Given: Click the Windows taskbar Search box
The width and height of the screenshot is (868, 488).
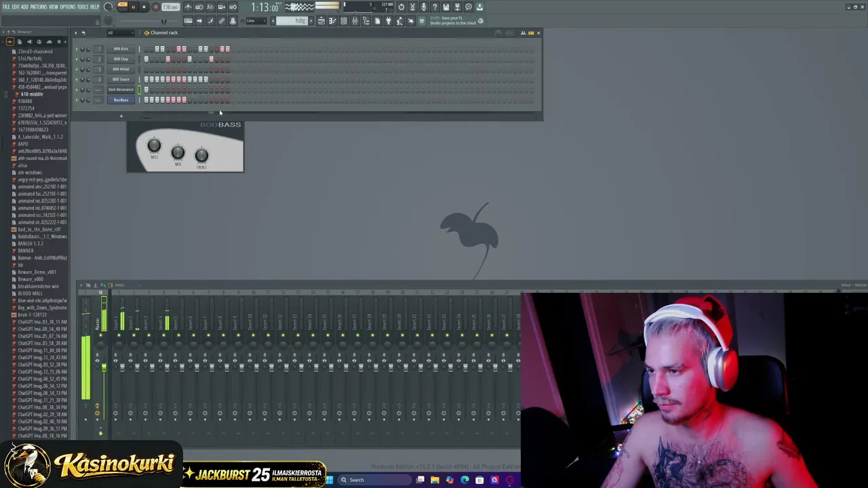Looking at the screenshot, I should tap(374, 480).
